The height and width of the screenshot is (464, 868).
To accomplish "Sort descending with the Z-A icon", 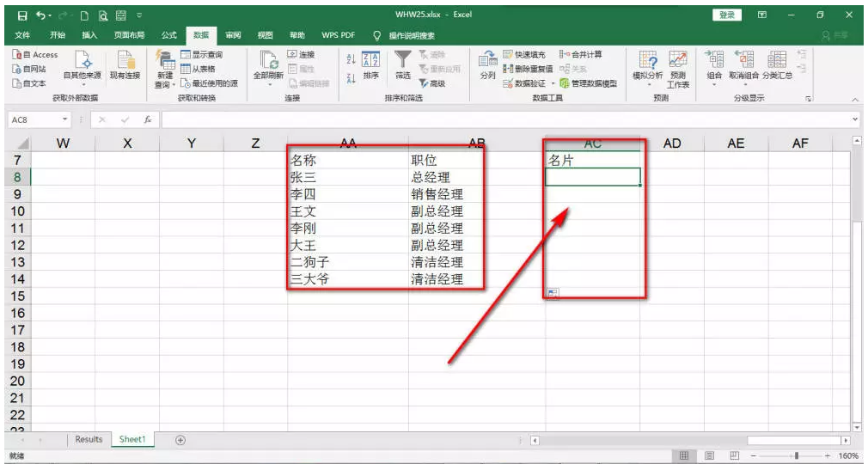I will [x=351, y=78].
